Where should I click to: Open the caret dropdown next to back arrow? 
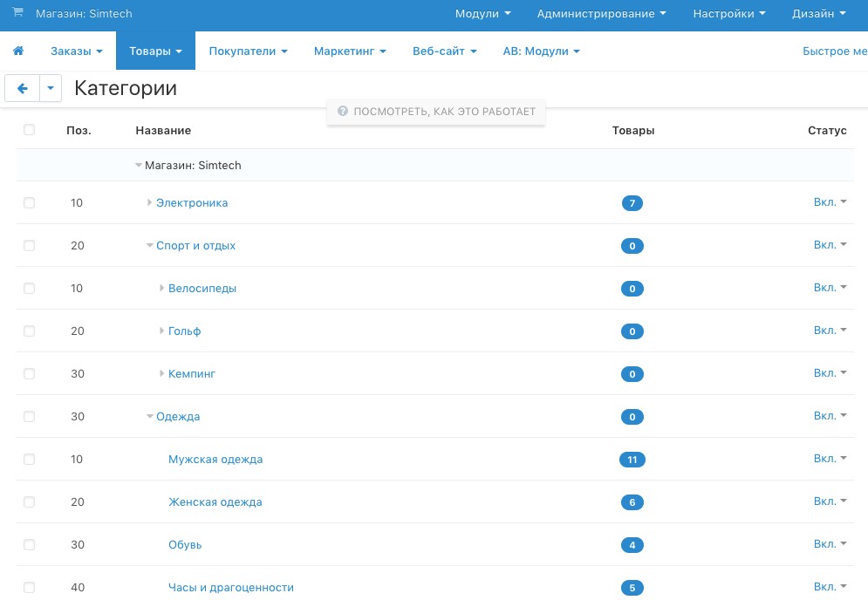point(51,88)
